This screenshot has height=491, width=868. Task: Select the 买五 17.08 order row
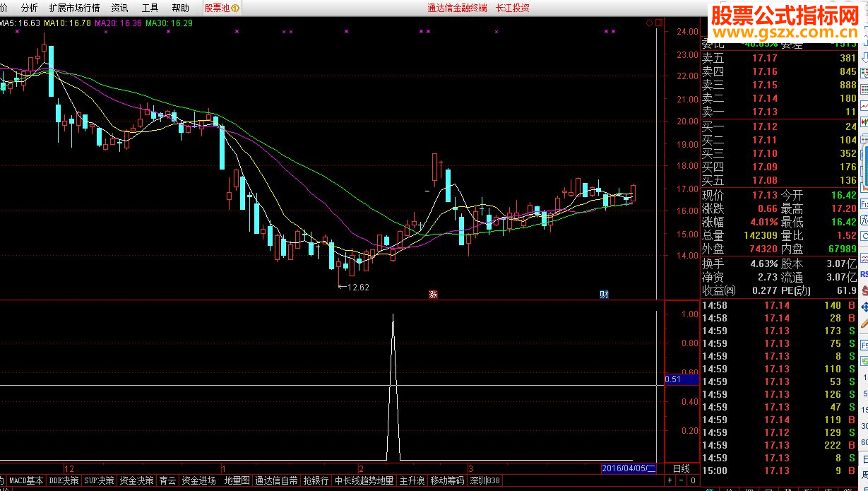[778, 180]
